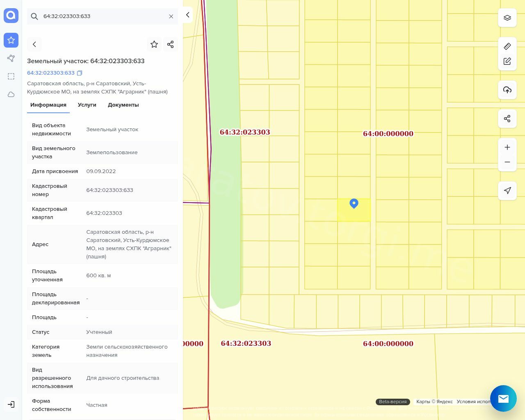The image size is (525, 420).
Task: Open the mail feedback button
Action: (x=503, y=398)
